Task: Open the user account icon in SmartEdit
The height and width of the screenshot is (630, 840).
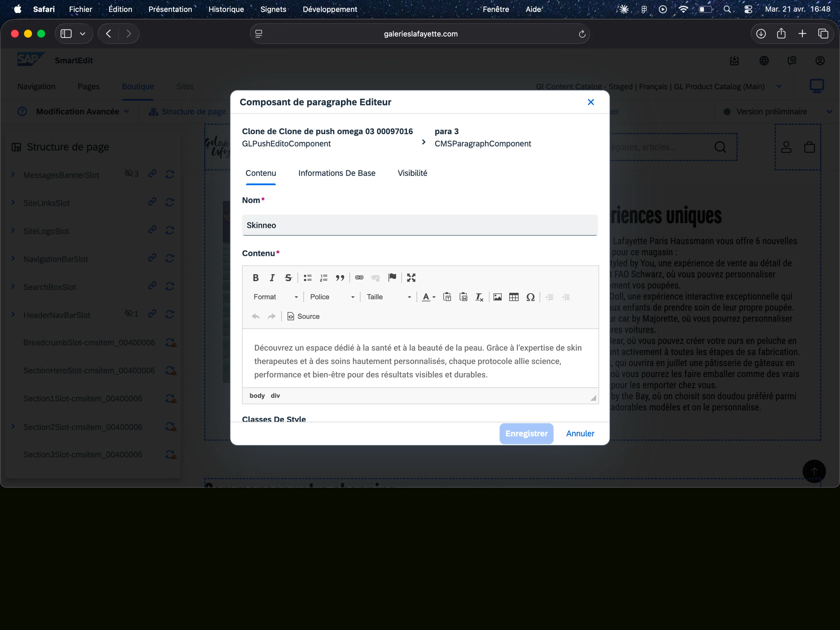Action: click(x=820, y=61)
